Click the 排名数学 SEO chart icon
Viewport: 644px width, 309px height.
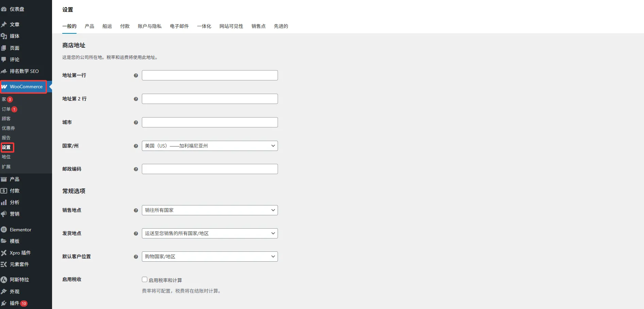click(4, 71)
